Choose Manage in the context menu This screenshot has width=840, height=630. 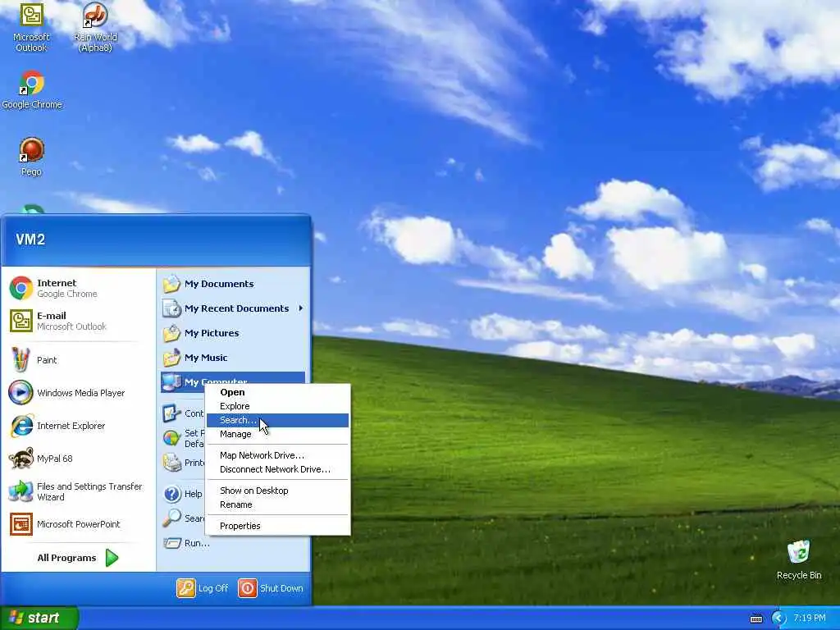(277, 434)
